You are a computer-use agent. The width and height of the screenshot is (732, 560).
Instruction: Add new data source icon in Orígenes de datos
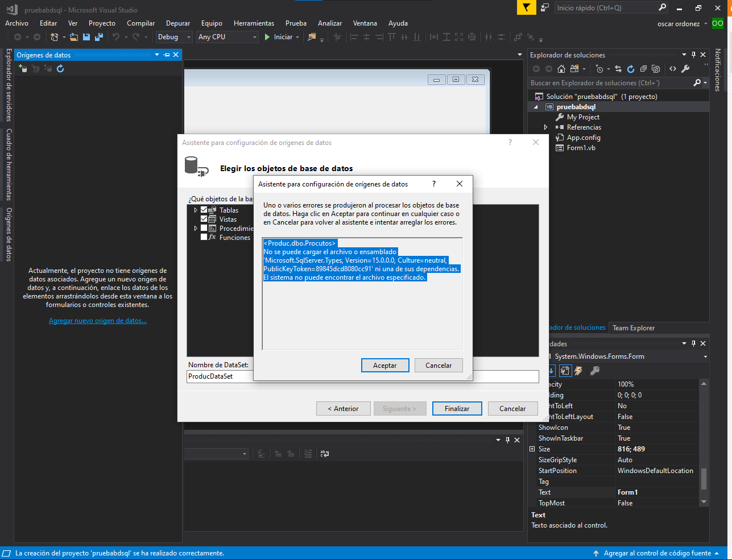23,68
